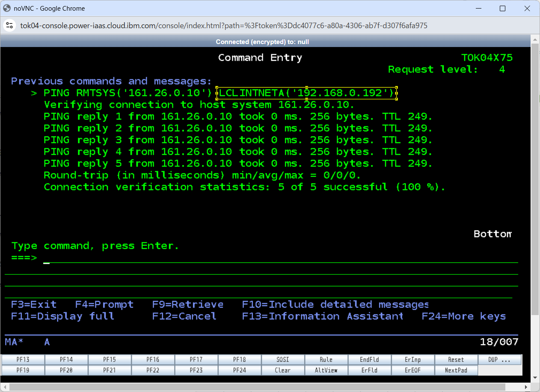Click F13=Information Assistant label

[323, 316]
